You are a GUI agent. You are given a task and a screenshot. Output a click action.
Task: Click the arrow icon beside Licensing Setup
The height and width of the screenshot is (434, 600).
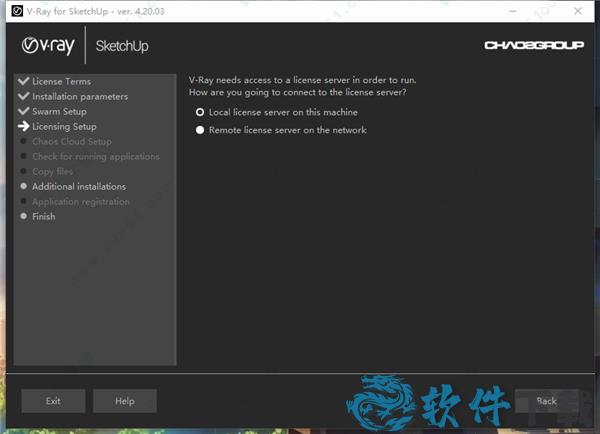pyautogui.click(x=23, y=127)
